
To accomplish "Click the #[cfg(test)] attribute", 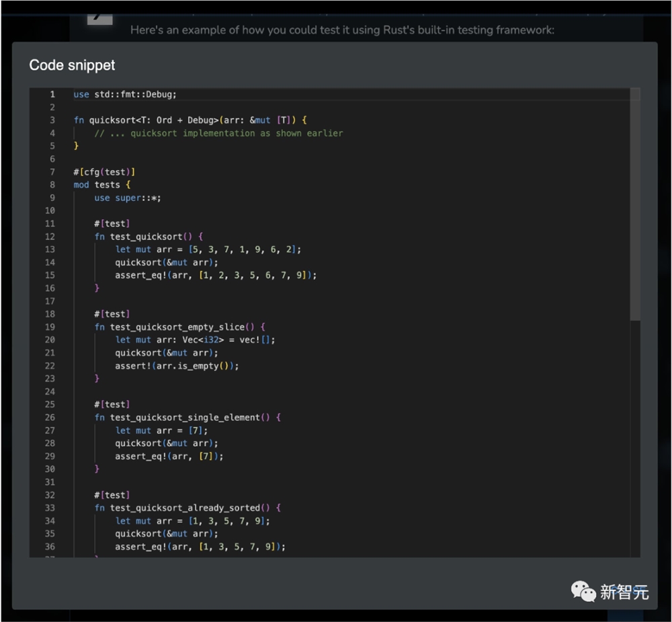I will [x=104, y=172].
